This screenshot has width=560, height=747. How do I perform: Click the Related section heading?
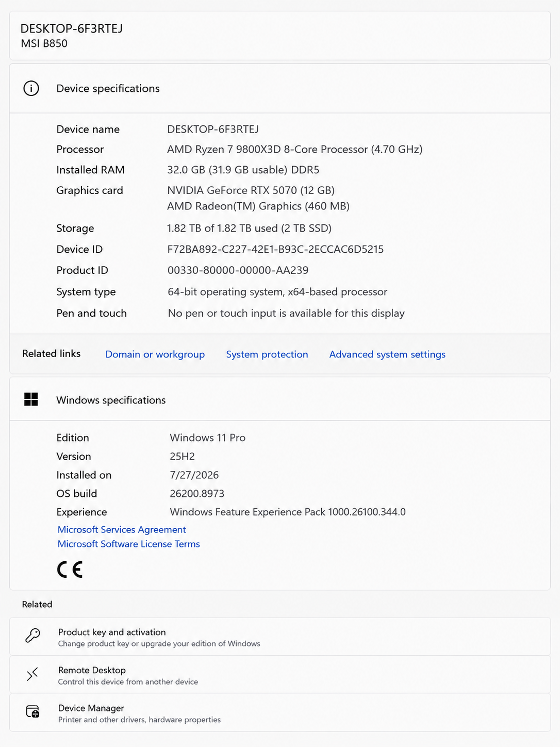(37, 605)
